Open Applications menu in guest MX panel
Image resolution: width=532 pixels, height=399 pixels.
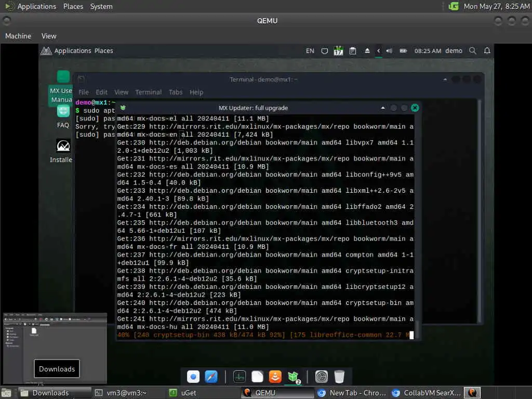coord(73,51)
